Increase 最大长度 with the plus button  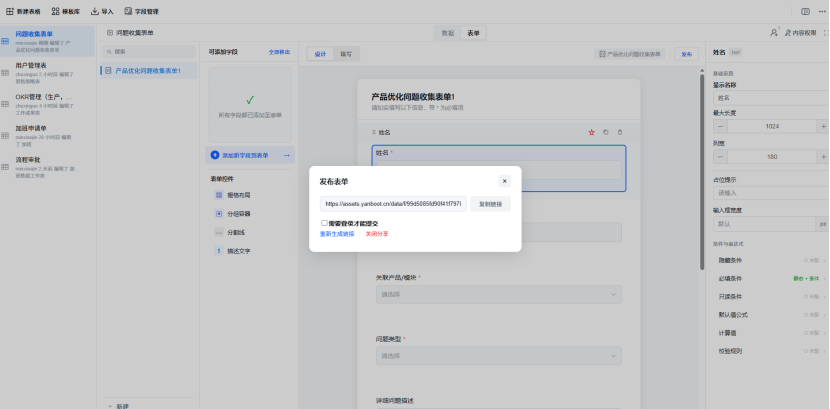[x=823, y=126]
